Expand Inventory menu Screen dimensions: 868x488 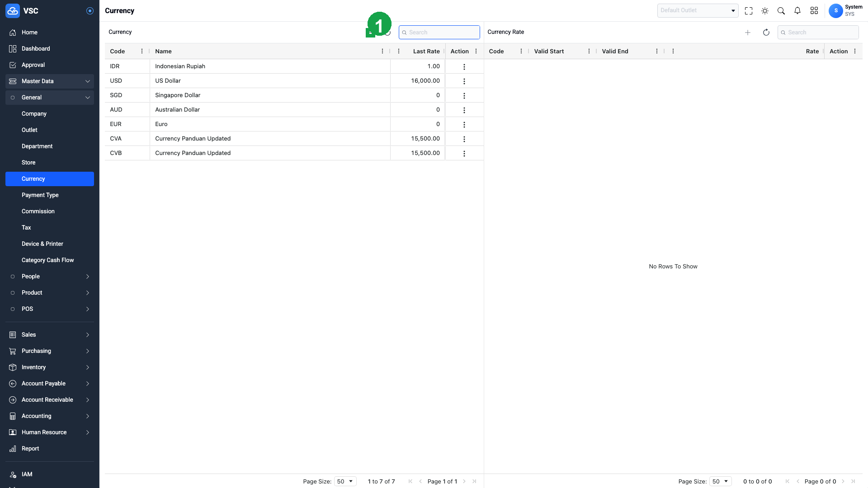tap(50, 367)
